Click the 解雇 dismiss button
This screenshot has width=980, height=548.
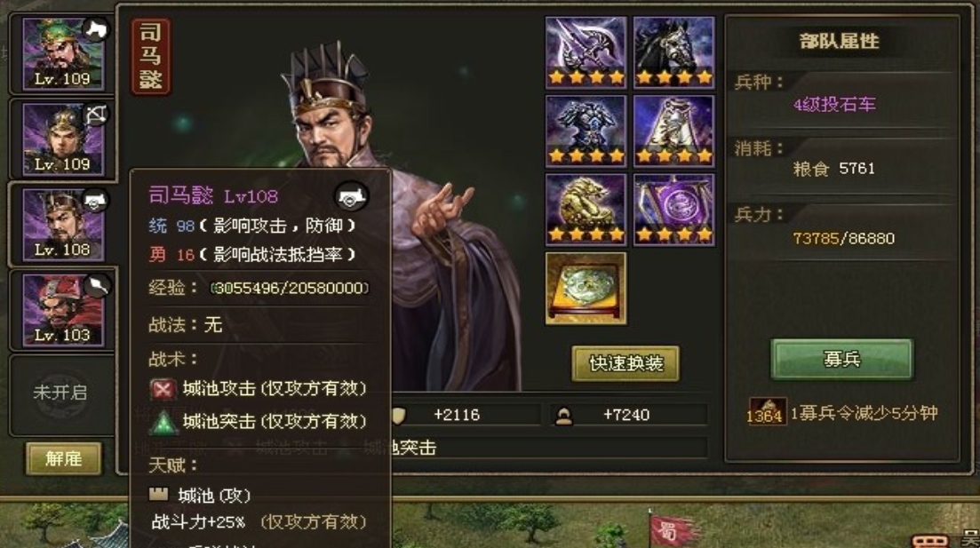coord(63,458)
